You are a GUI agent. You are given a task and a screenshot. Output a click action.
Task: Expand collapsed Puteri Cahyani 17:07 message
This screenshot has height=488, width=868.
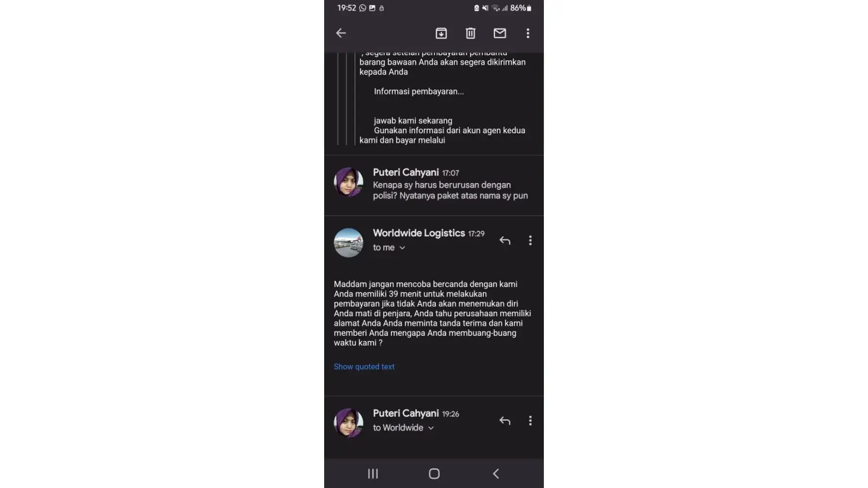[434, 185]
